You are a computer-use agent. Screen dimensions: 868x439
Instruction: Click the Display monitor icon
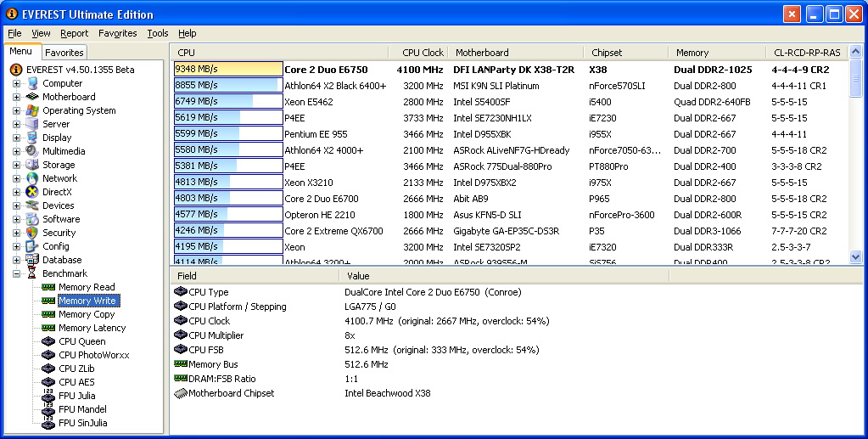point(32,138)
